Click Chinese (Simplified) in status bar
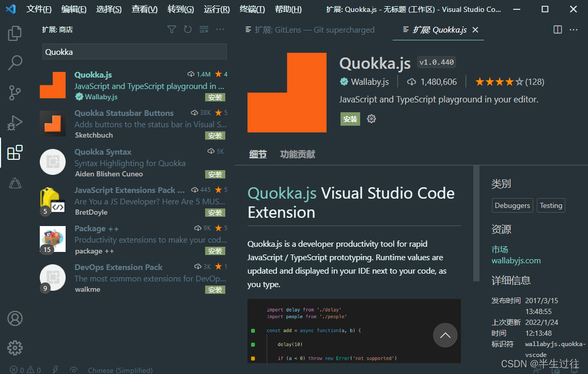 (x=120, y=370)
